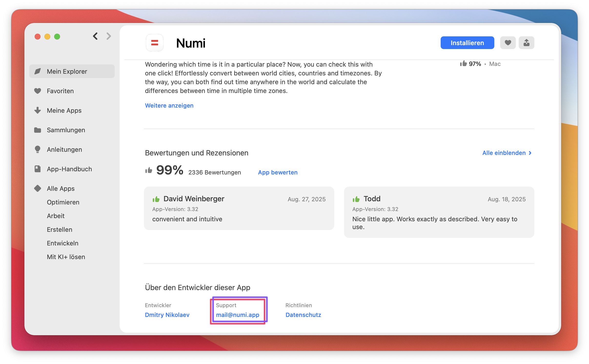This screenshot has height=364, width=589.
Task: Click the chevron after Alle einblenden
Action: tap(530, 153)
